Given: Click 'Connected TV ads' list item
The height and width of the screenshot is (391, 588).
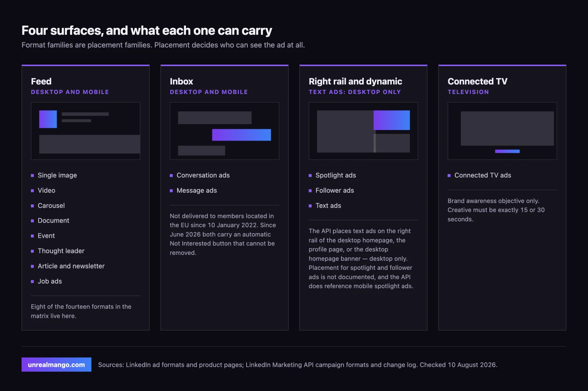Looking at the screenshot, I should point(483,175).
